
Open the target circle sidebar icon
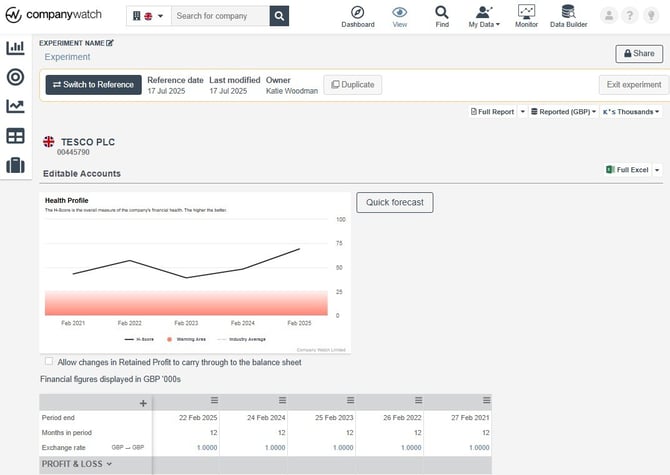pyautogui.click(x=15, y=77)
